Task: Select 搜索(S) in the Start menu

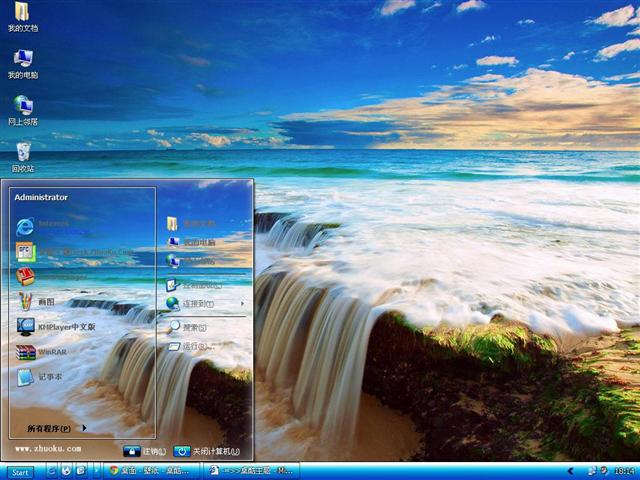Action: click(188, 327)
